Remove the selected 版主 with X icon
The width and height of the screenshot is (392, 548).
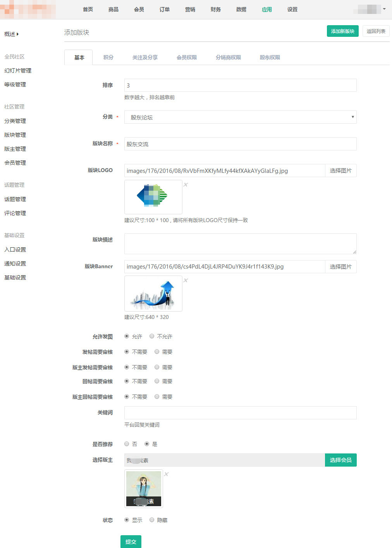click(166, 474)
